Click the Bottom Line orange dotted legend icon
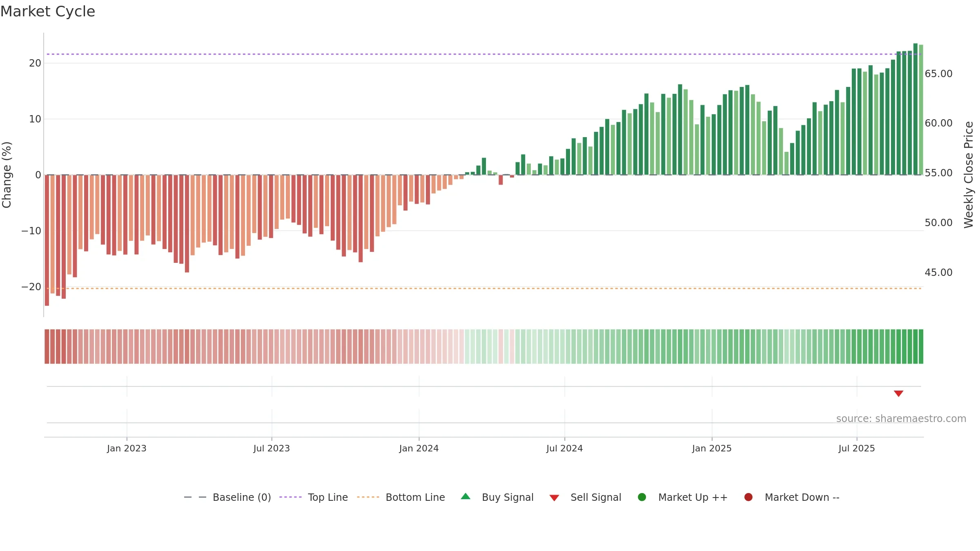The height and width of the screenshot is (551, 980). (x=368, y=497)
